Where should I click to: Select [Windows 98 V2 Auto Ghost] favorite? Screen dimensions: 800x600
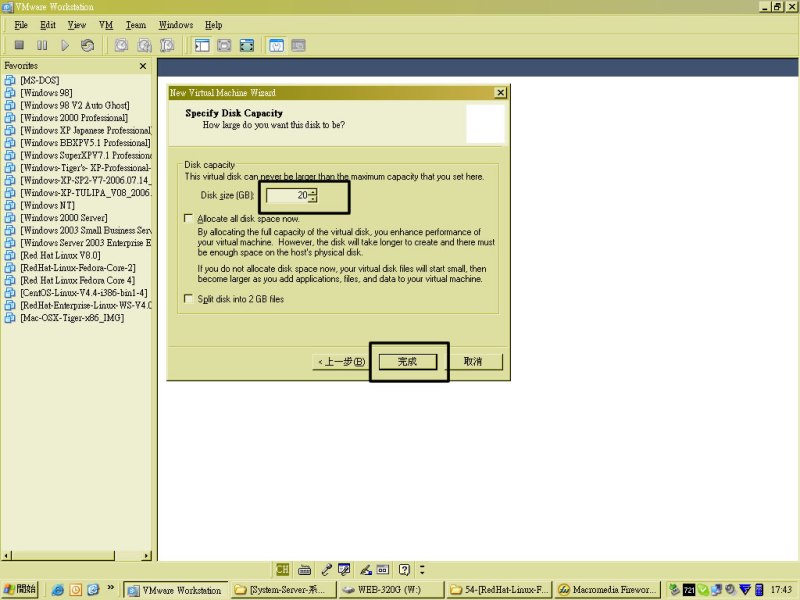(74, 105)
